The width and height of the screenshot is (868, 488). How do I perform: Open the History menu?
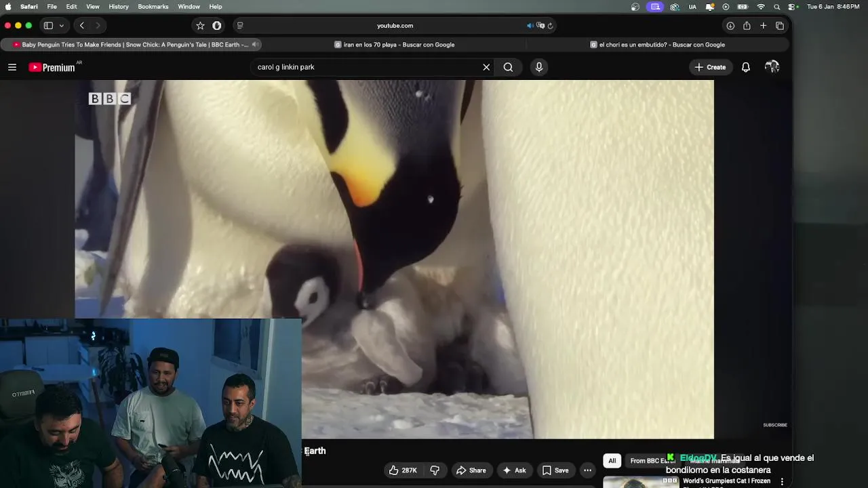119,7
